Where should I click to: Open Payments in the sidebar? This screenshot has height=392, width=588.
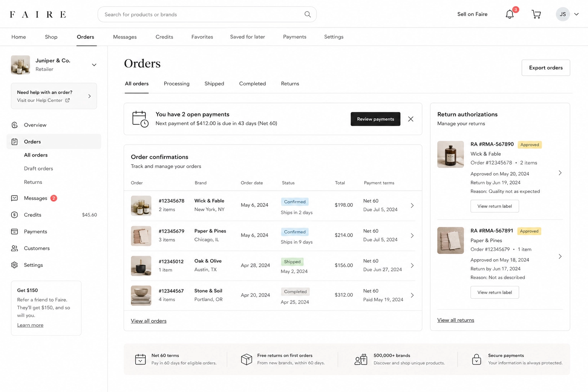[x=35, y=232]
